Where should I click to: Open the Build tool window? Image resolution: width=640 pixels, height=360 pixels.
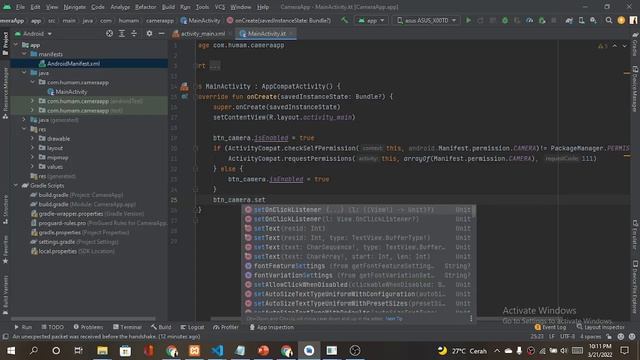click(x=161, y=327)
